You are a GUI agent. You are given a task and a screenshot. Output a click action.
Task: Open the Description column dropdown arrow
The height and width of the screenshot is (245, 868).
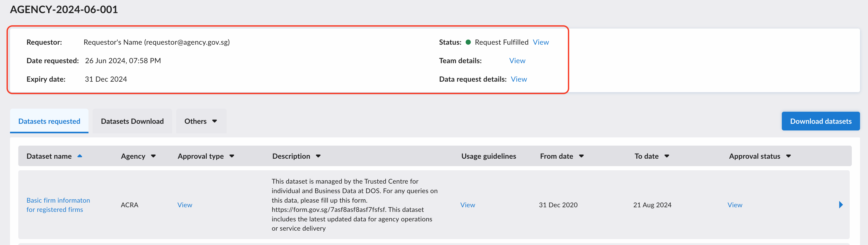[318, 156]
